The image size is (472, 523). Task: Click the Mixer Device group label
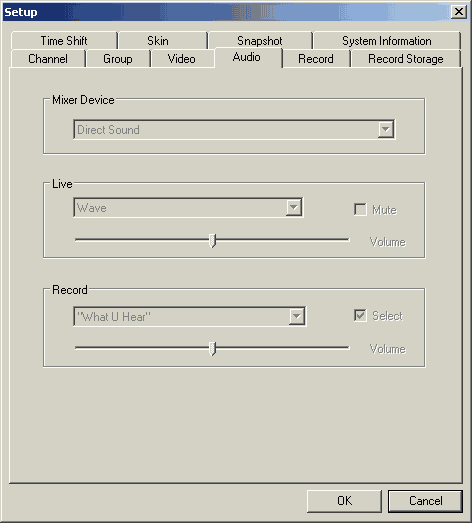[x=83, y=100]
